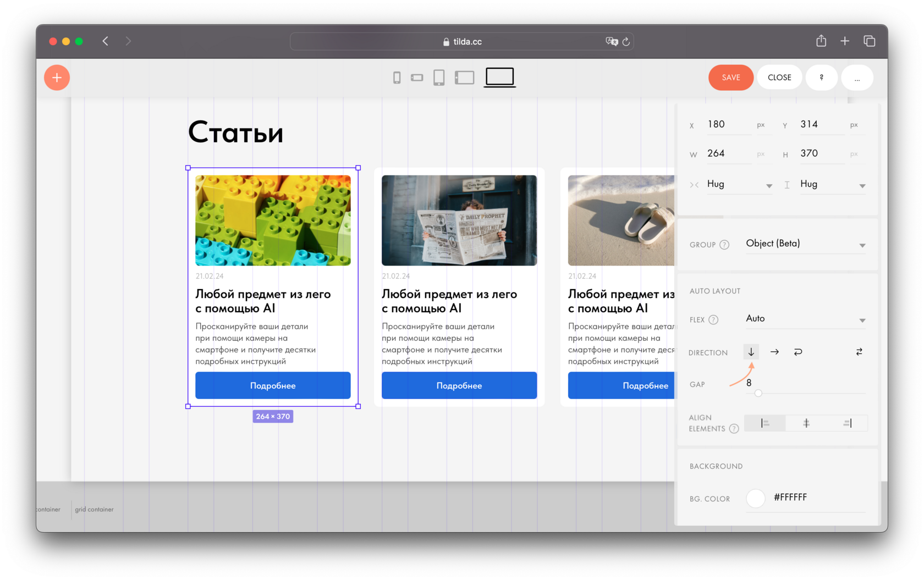Switch to mobile landscape preview mode

pyautogui.click(x=417, y=78)
